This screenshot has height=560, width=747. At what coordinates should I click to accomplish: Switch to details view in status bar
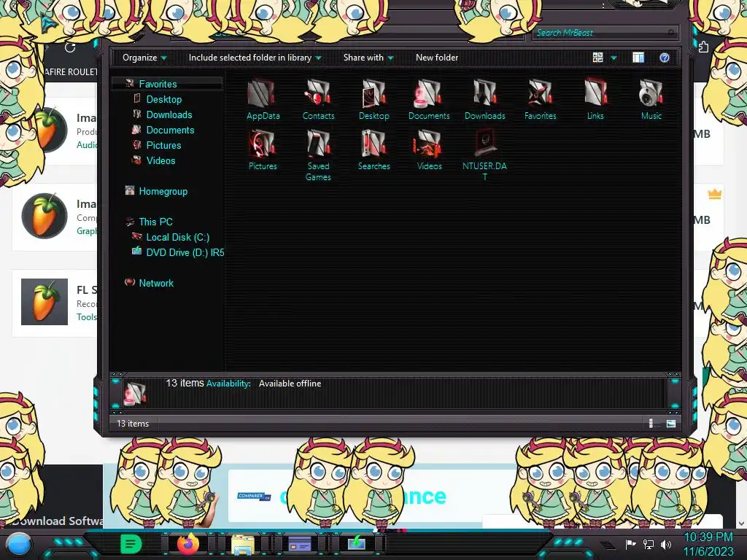click(651, 424)
